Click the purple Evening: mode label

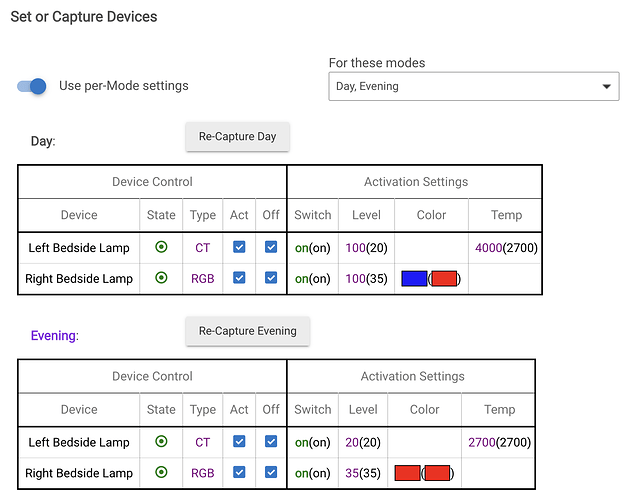coord(55,336)
